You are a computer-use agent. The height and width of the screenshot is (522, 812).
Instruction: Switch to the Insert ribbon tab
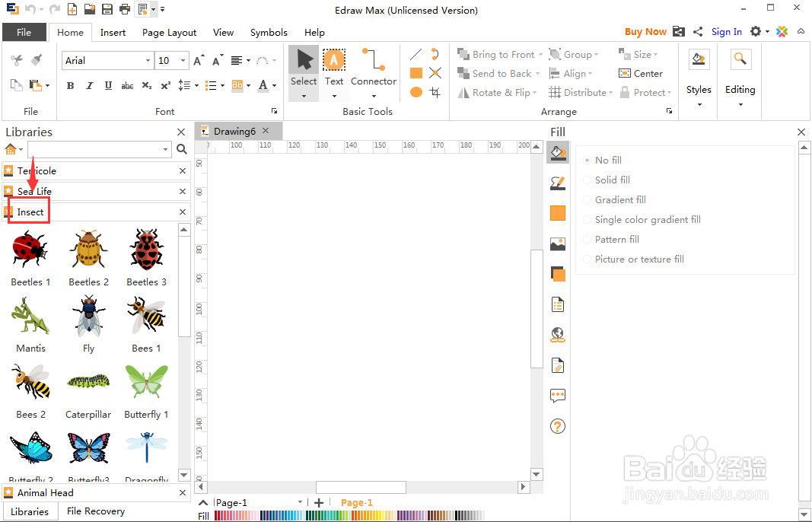coord(113,32)
